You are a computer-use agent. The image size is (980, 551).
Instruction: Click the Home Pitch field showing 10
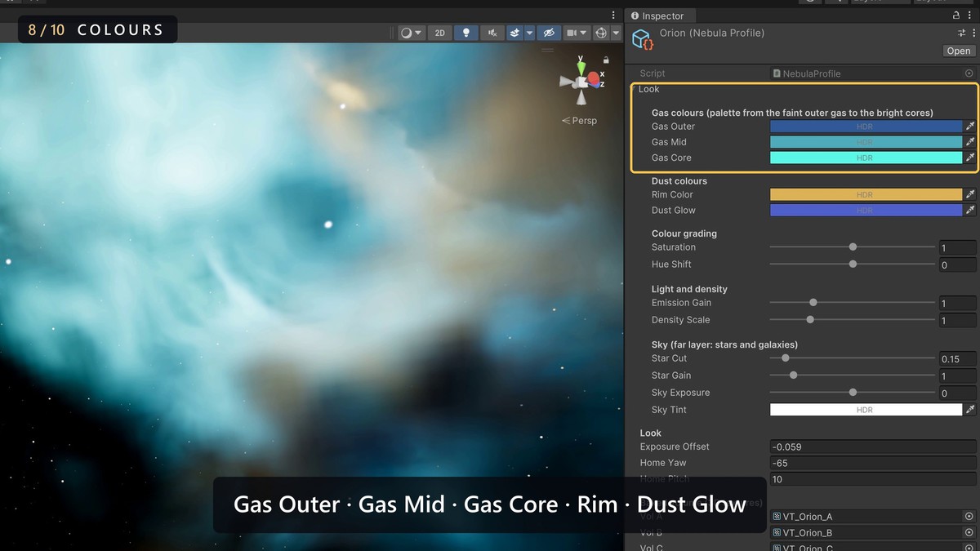pyautogui.click(x=873, y=479)
